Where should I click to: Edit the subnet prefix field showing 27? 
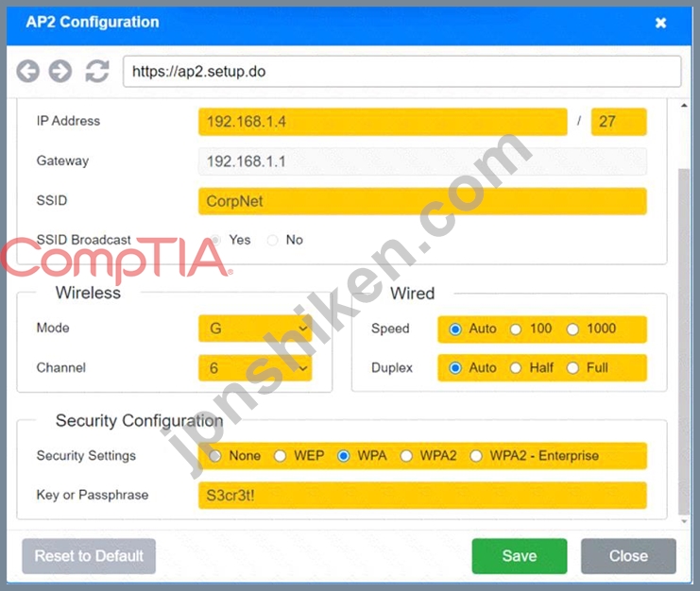point(619,122)
